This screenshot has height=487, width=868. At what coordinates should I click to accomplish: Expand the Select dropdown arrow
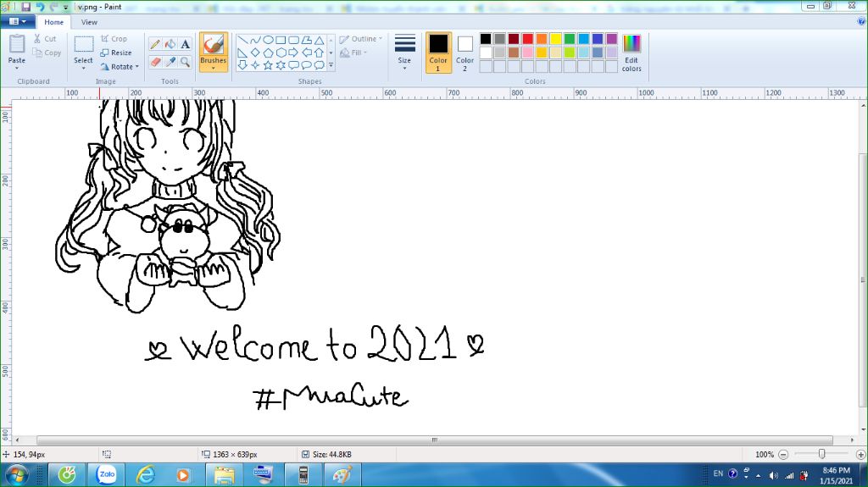point(84,69)
